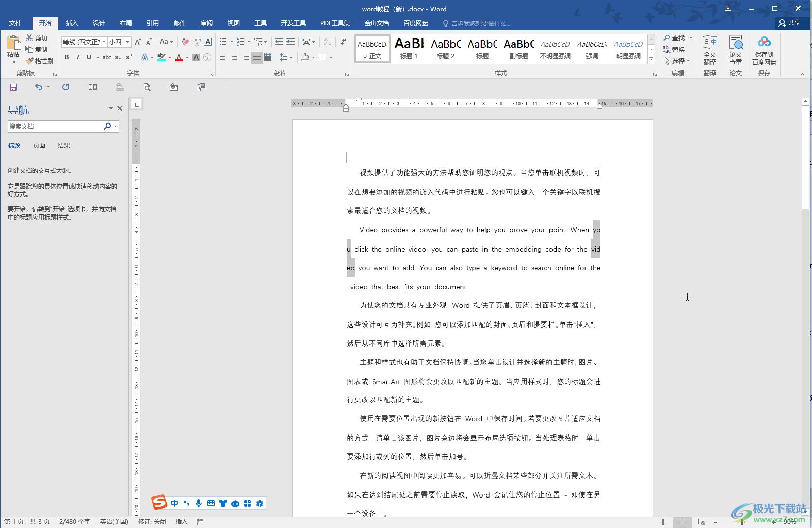Switch to the 布局 tab
812x528 pixels.
tap(126, 23)
